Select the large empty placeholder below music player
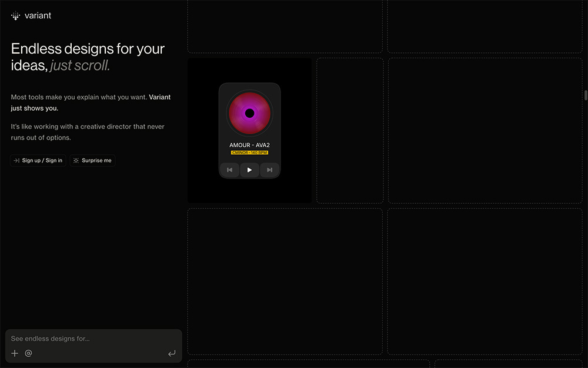Image resolution: width=588 pixels, height=368 pixels. pyautogui.click(x=285, y=281)
